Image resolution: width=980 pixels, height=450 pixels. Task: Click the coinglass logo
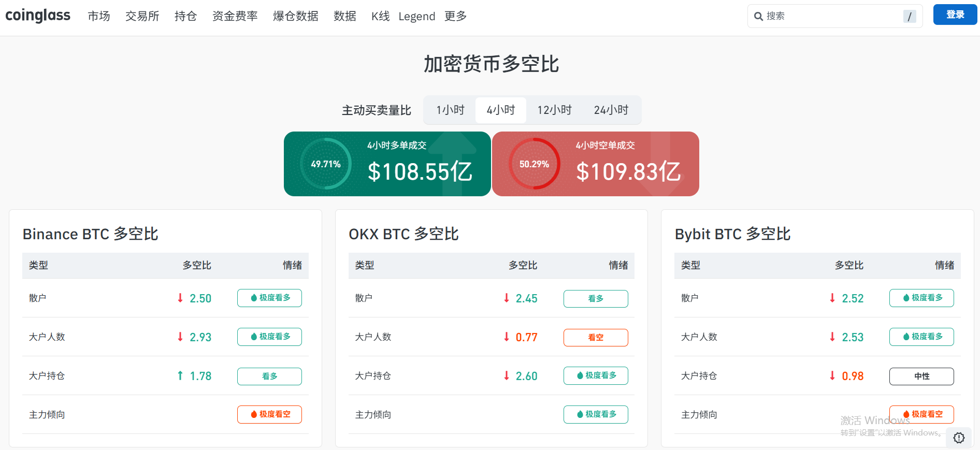pyautogui.click(x=38, y=16)
